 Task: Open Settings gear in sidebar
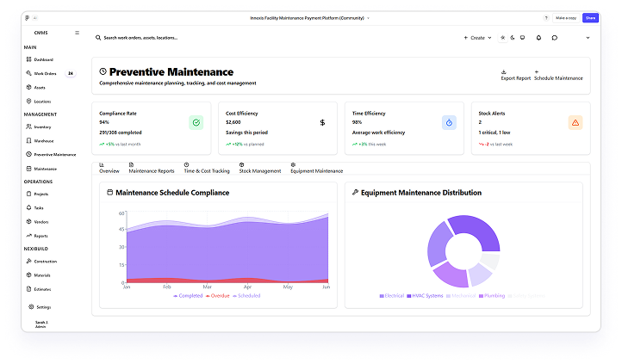32,306
